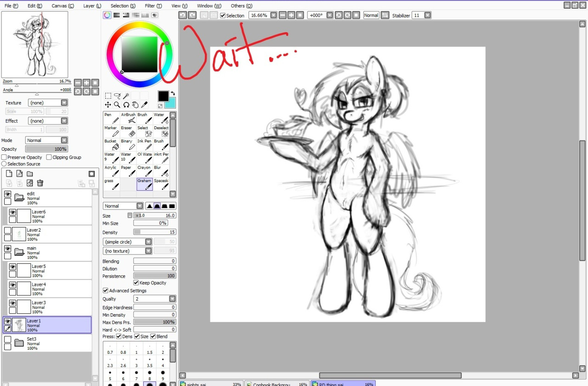The height and width of the screenshot is (386, 588).
Task: Open the Texture dropdown in layer panel
Action: point(48,103)
